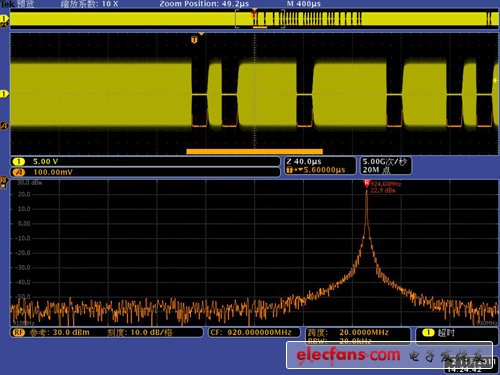The height and width of the screenshot is (375, 500).
Task: Click the orange A marker left of waveform
Action: pyautogui.click(x=4, y=126)
